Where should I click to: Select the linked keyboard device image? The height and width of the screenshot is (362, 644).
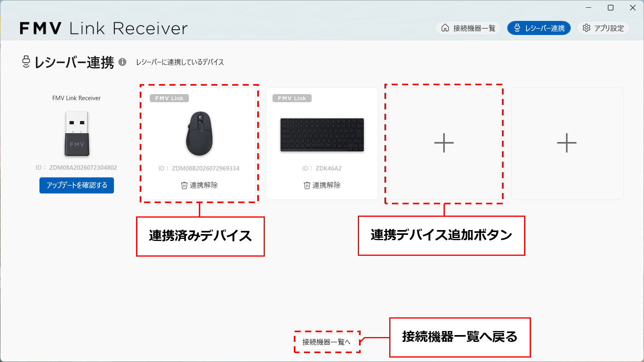(x=322, y=135)
